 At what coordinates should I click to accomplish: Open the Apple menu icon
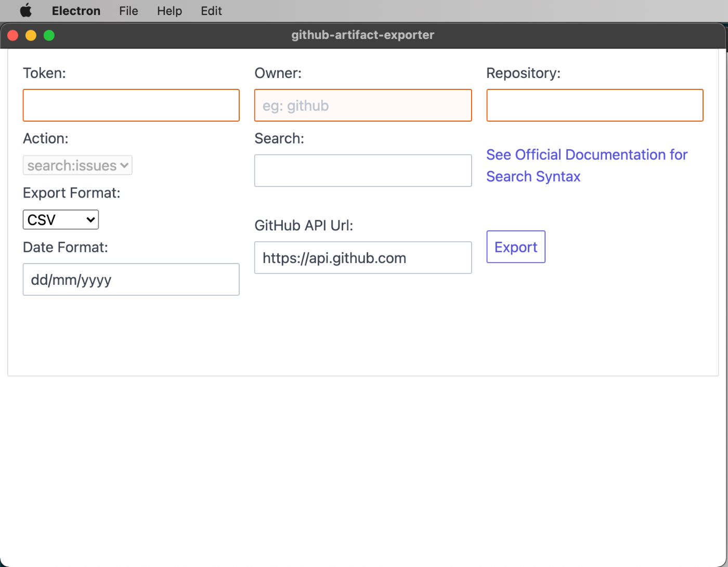click(x=25, y=10)
